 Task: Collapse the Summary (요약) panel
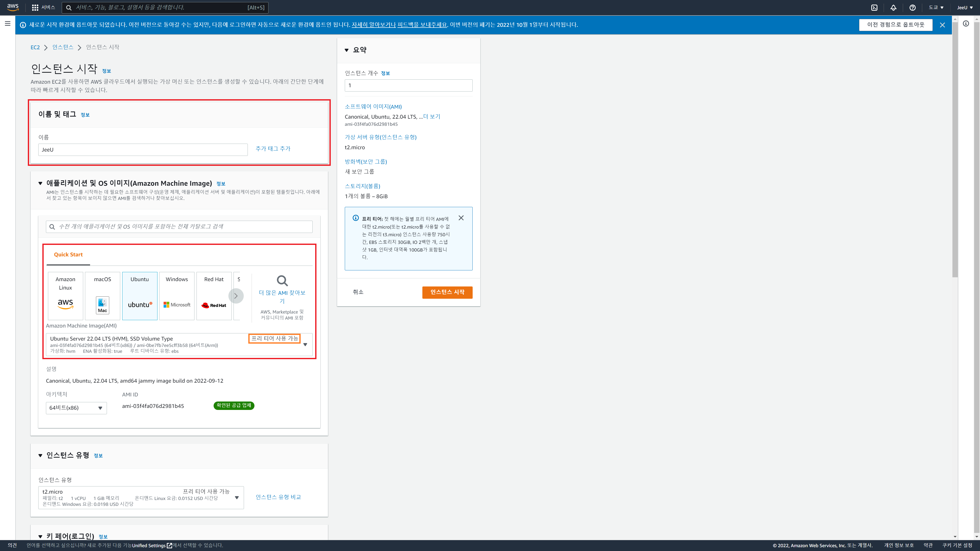347,50
